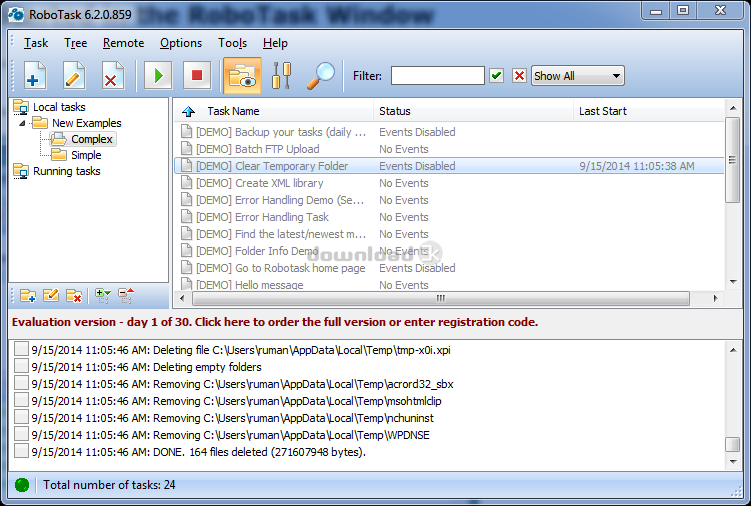Click the evaluation version order link
The height and width of the screenshot is (506, 751).
pos(274,322)
